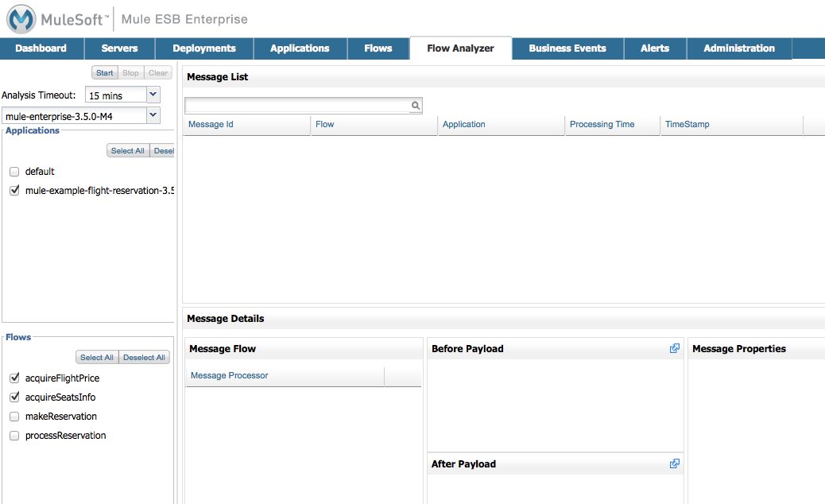Open the Deployments tab
825x504 pixels.
204,48
